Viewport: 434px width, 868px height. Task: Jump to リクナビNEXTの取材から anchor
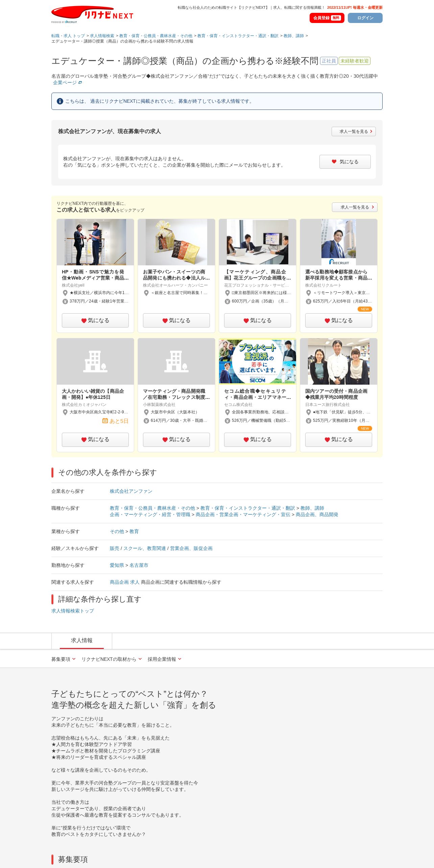point(112,659)
